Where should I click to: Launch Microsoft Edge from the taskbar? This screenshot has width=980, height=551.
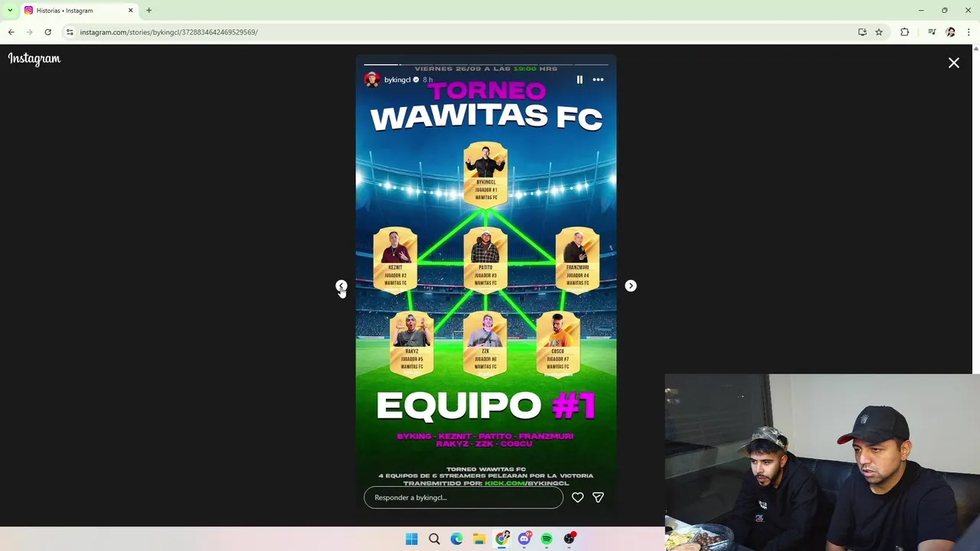click(456, 539)
